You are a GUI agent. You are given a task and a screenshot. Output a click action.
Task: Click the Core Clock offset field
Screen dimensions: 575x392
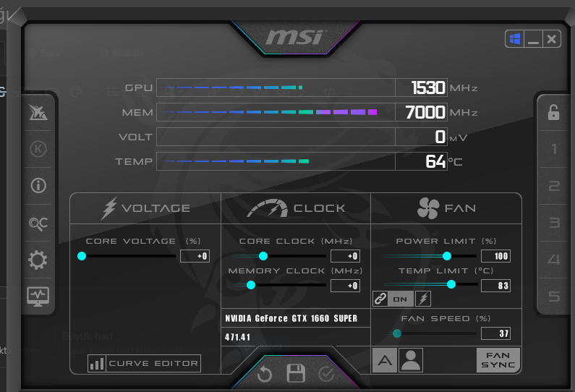(x=345, y=256)
